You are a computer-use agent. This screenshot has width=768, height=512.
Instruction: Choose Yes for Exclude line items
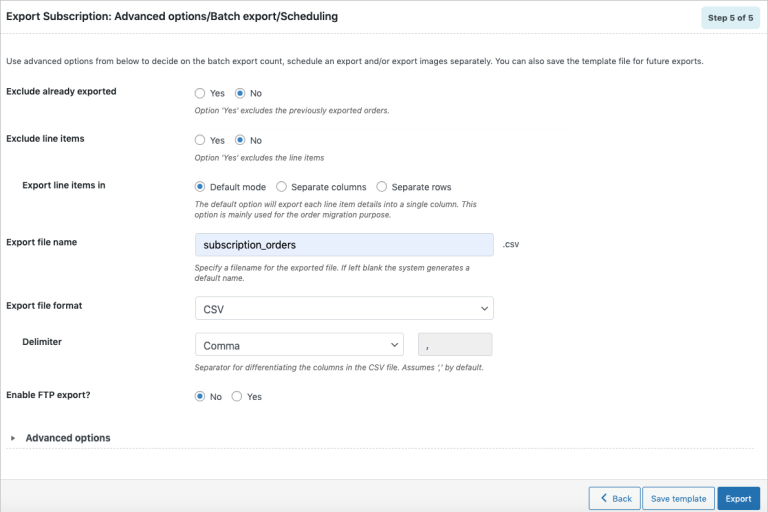(200, 140)
